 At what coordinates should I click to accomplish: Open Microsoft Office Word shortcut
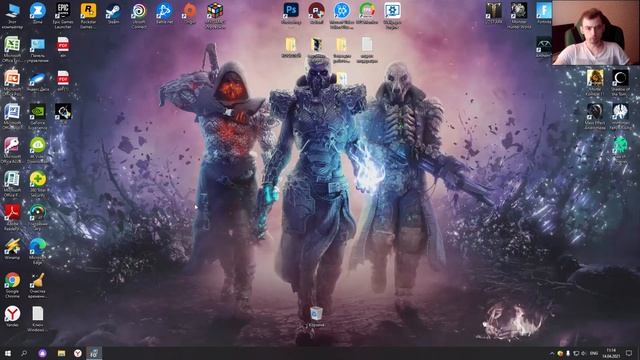[x=12, y=111]
